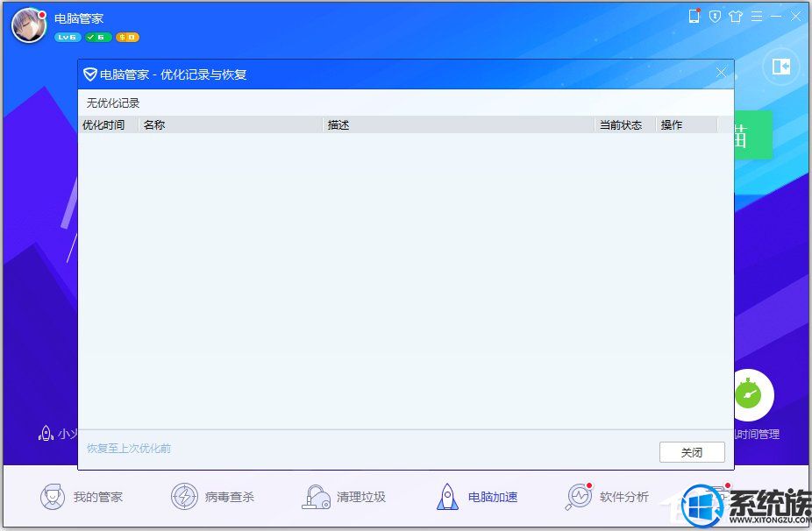Close the 优化记录与恢复 dialog with X

tap(721, 73)
